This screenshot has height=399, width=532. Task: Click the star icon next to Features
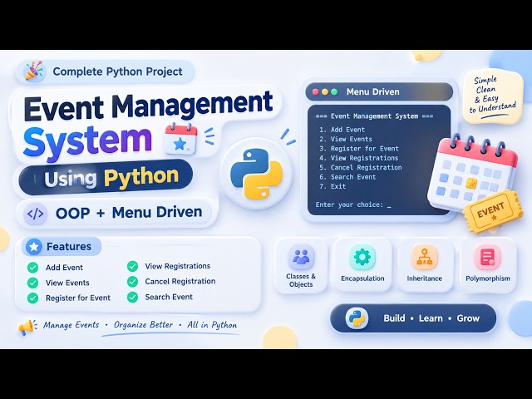[34, 246]
